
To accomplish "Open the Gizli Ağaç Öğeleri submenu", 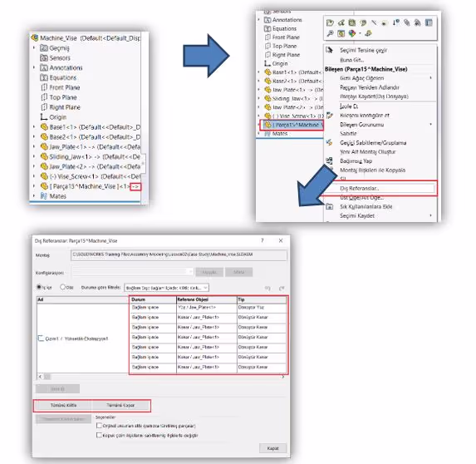I will pyautogui.click(x=380, y=78).
